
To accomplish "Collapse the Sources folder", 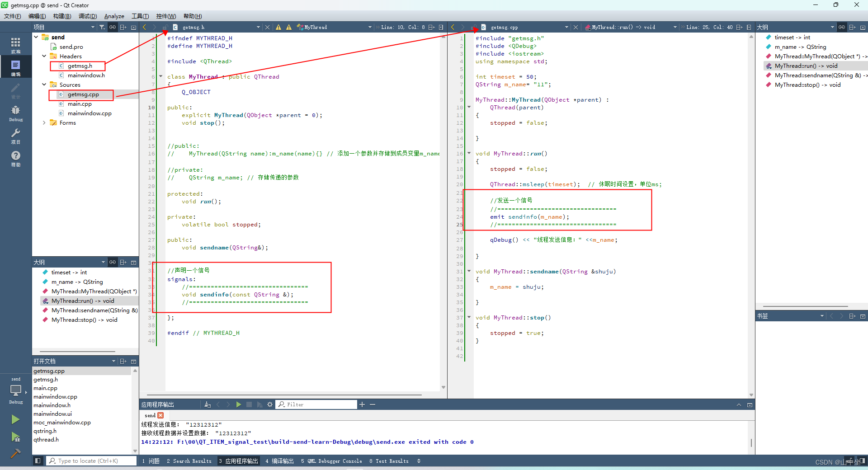I will tap(44, 85).
